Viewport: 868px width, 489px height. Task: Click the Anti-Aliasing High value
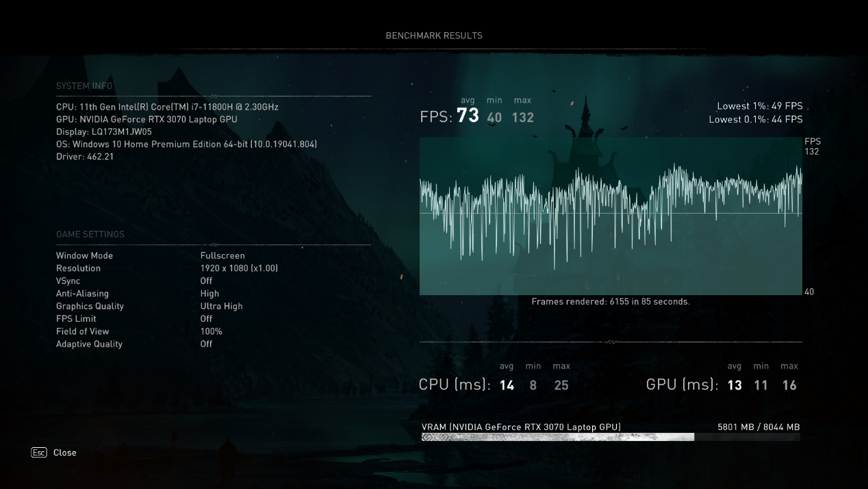point(210,294)
